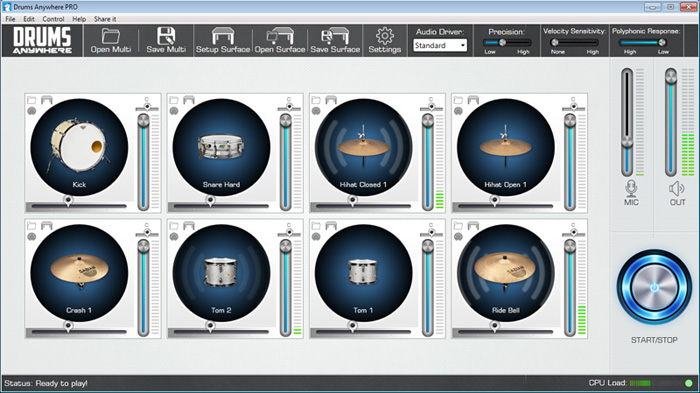
Task: Trigger the Kick drum pad
Action: point(79,147)
